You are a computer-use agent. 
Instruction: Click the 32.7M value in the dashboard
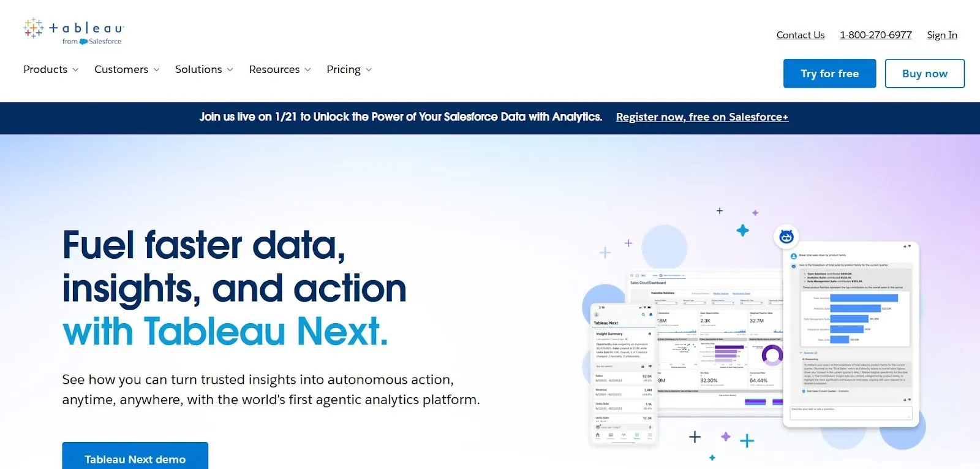[x=756, y=321]
